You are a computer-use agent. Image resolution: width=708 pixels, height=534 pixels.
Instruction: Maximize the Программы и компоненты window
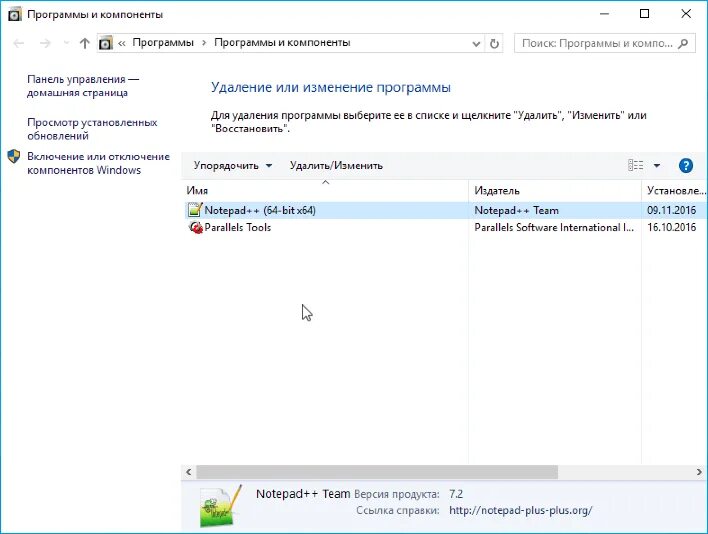click(645, 14)
